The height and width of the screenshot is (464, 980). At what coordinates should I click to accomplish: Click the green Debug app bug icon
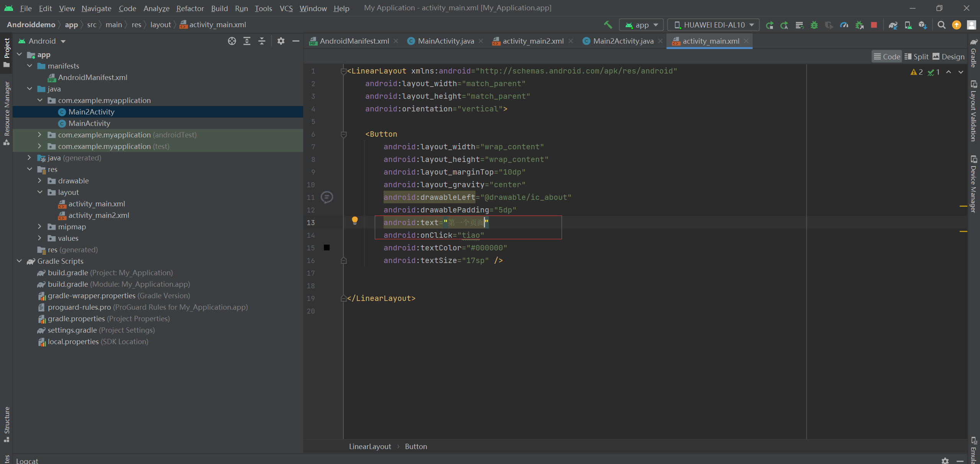click(x=814, y=25)
